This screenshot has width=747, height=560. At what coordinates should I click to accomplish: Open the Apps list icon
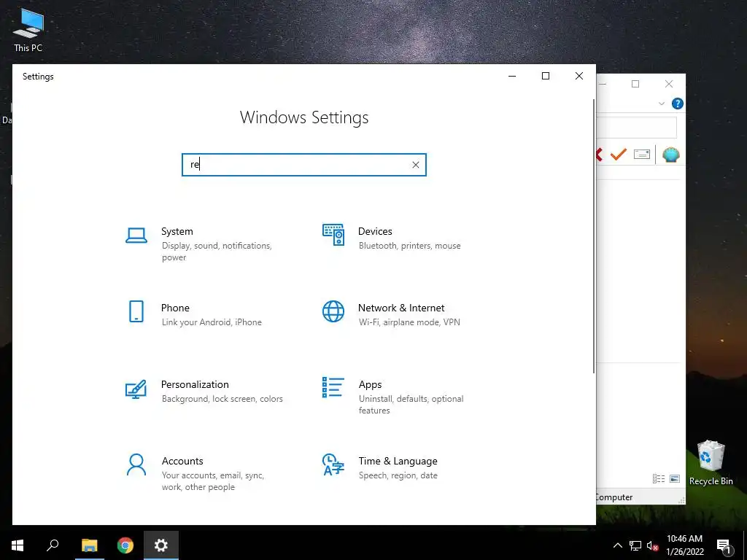coord(333,387)
